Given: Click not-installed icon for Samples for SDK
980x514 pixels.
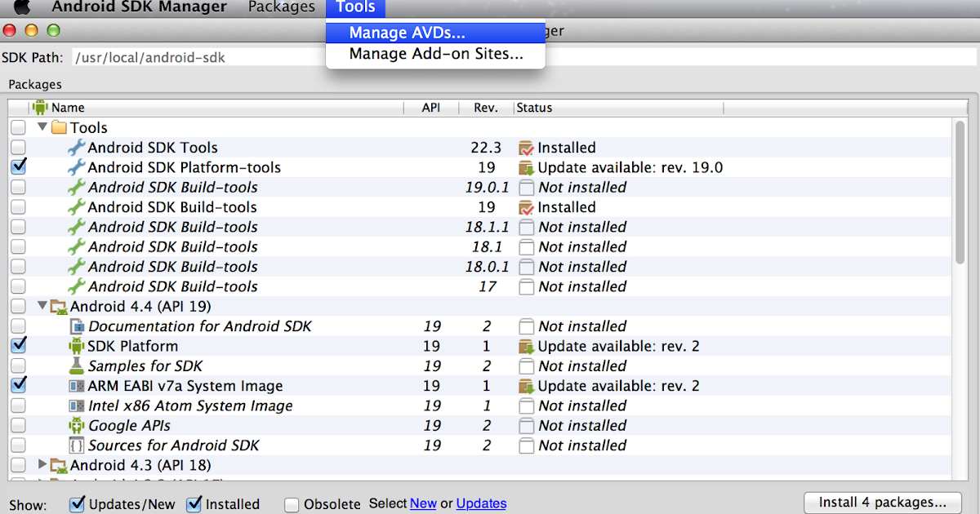Looking at the screenshot, I should pyautogui.click(x=526, y=366).
